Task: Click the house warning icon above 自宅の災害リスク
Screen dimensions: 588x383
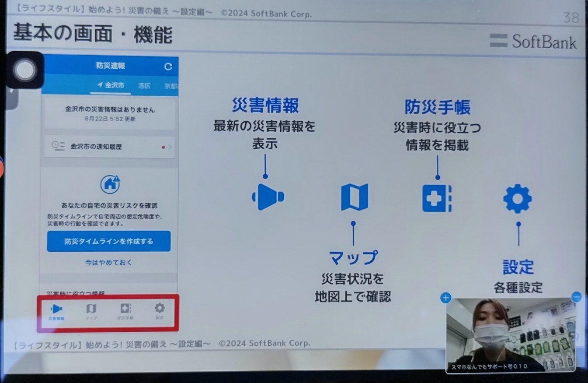Action: [110, 184]
